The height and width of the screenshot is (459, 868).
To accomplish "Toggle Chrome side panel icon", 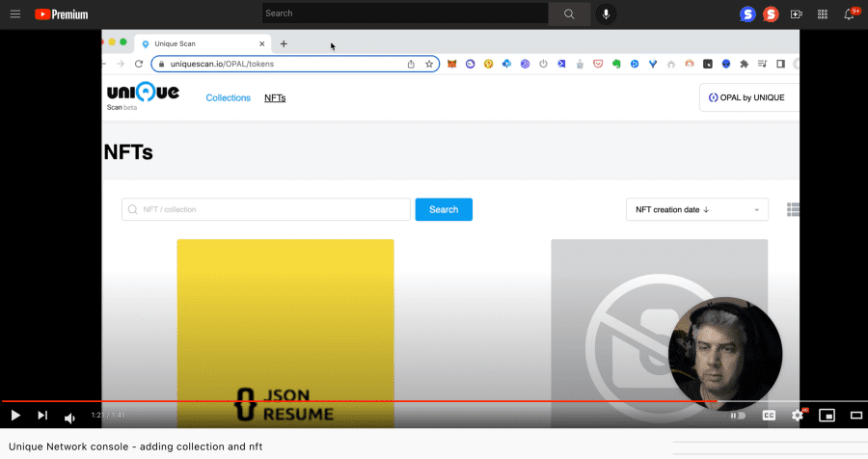I will [780, 64].
